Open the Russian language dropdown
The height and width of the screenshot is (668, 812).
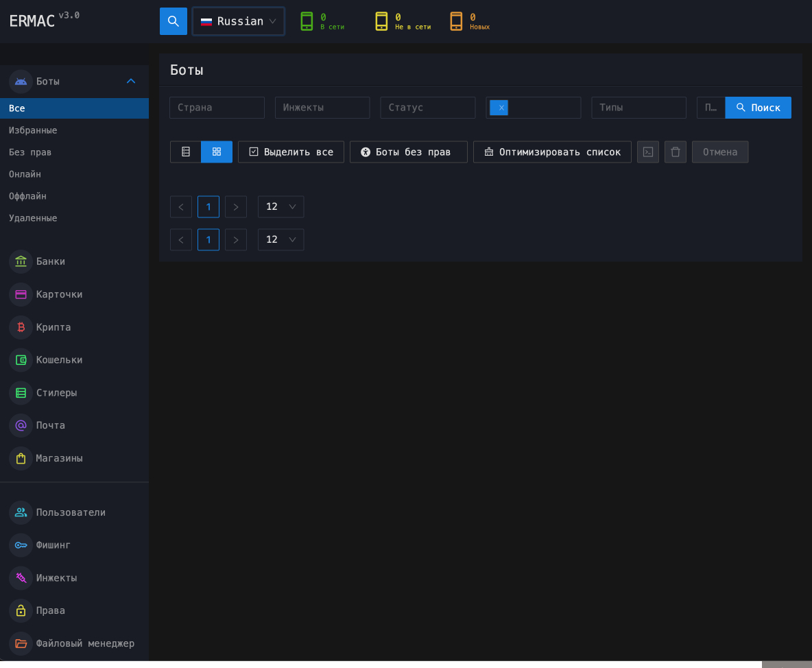[239, 21]
